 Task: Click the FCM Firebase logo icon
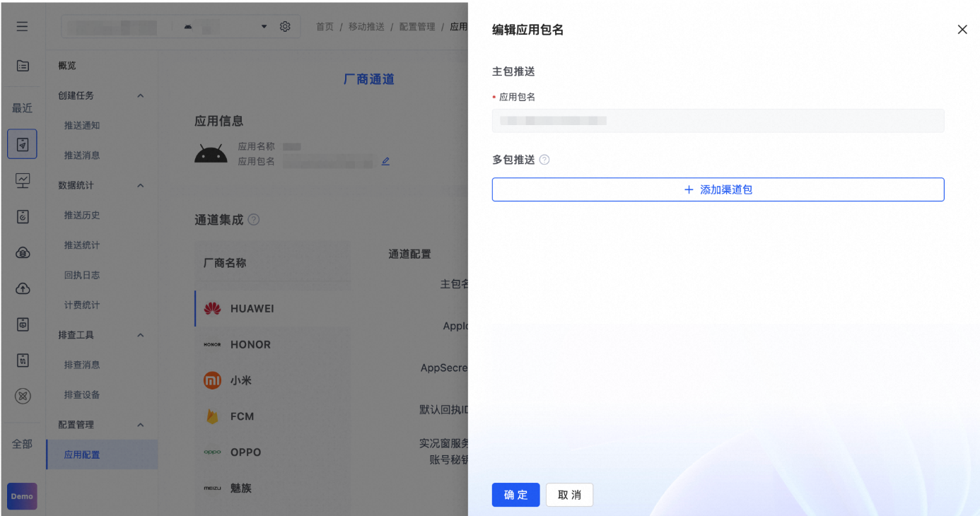[212, 416]
